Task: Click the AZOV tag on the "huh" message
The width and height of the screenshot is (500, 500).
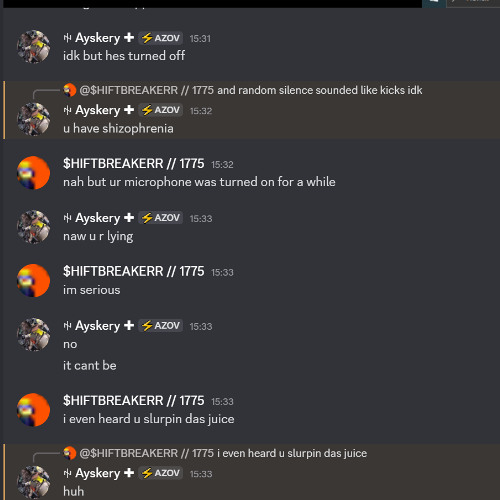Action: tap(161, 473)
